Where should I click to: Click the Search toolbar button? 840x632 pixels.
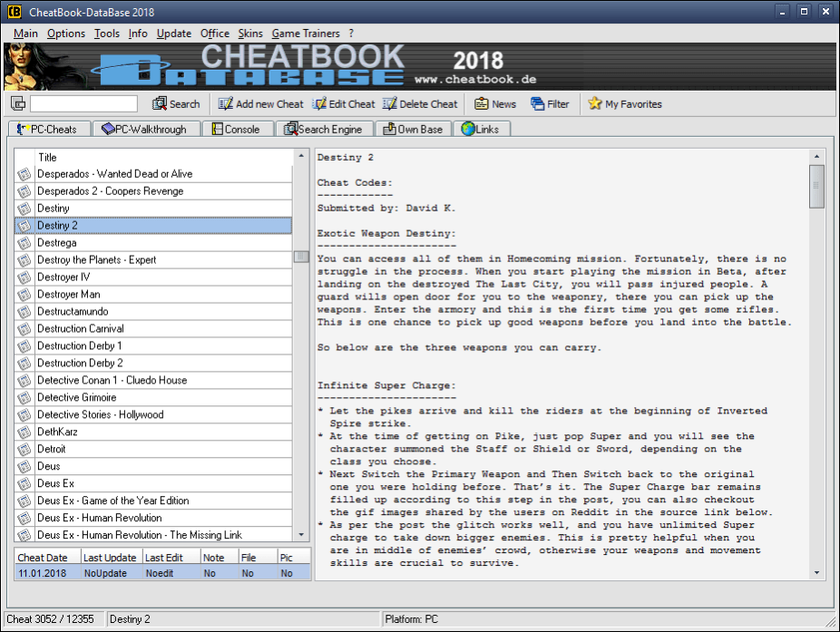176,104
